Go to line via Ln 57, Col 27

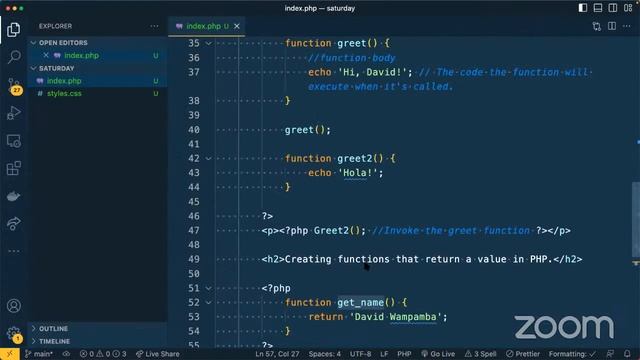(x=277, y=354)
